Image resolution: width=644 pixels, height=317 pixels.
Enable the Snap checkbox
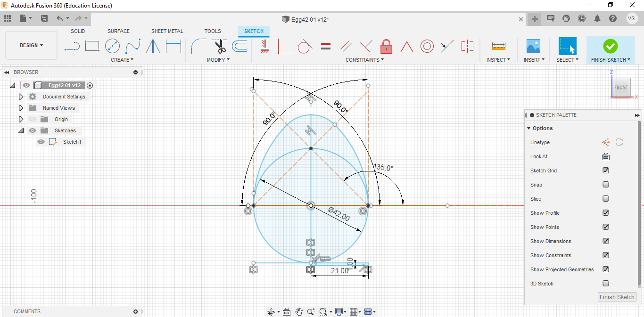606,185
